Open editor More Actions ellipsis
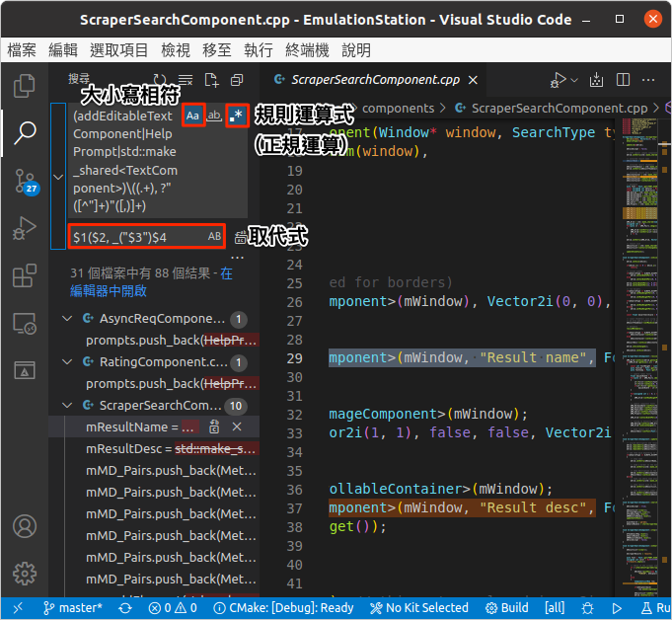 click(648, 80)
